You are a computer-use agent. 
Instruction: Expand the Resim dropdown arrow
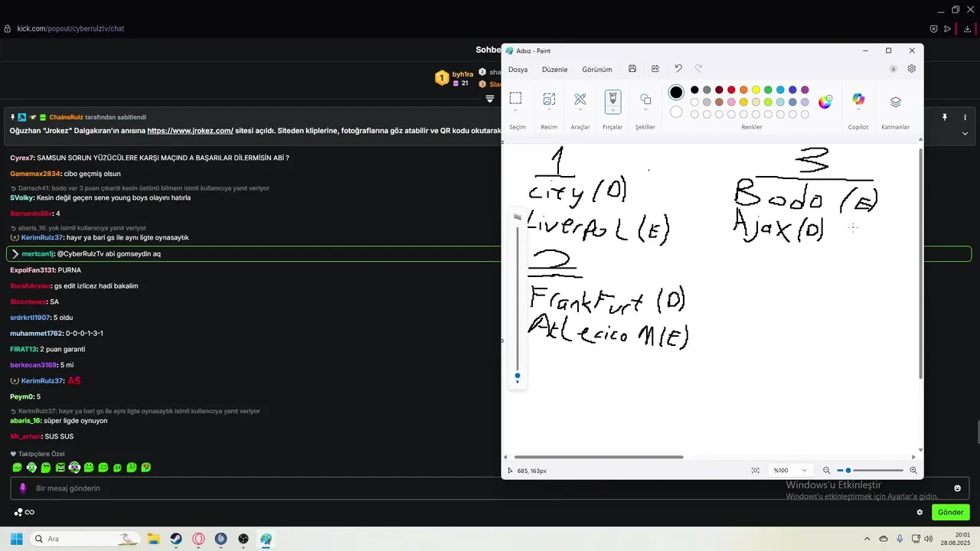[x=549, y=111]
